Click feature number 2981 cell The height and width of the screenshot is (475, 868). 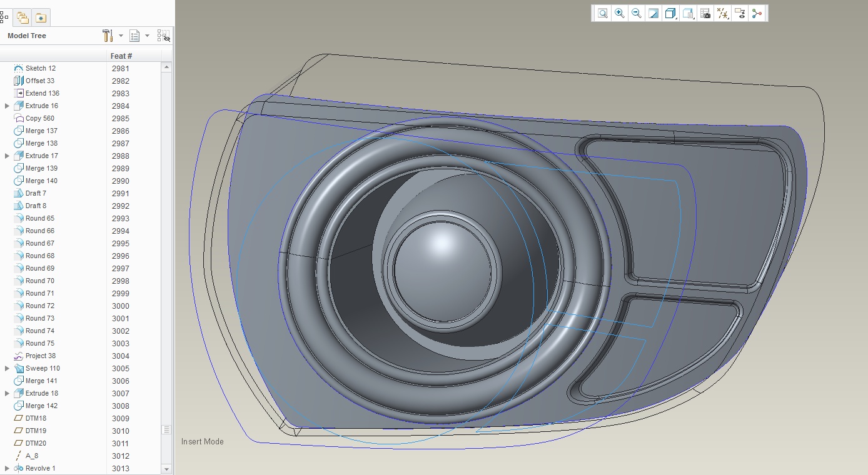pos(121,68)
